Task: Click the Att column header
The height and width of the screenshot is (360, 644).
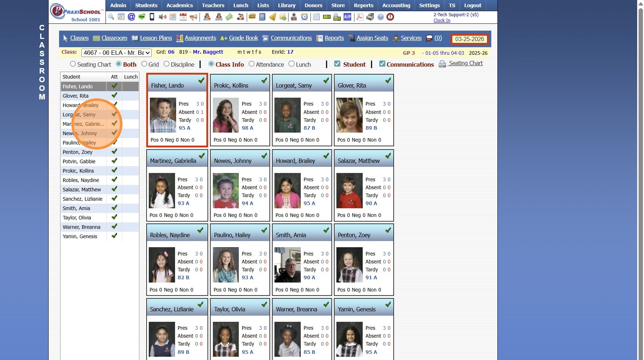Action: click(114, 77)
